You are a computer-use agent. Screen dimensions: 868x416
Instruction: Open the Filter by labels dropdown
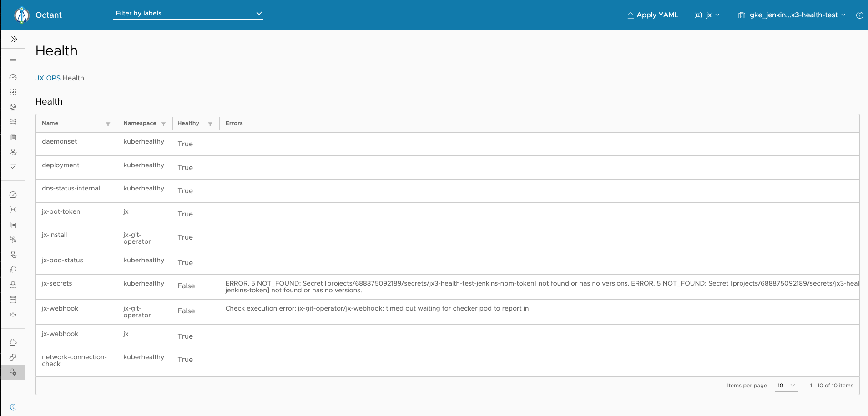pos(188,14)
